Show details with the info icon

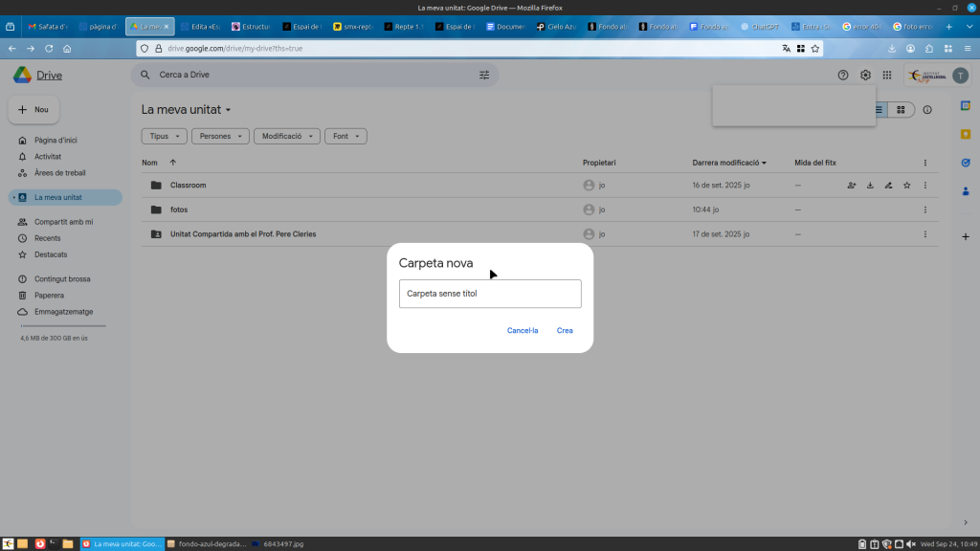[x=927, y=110]
